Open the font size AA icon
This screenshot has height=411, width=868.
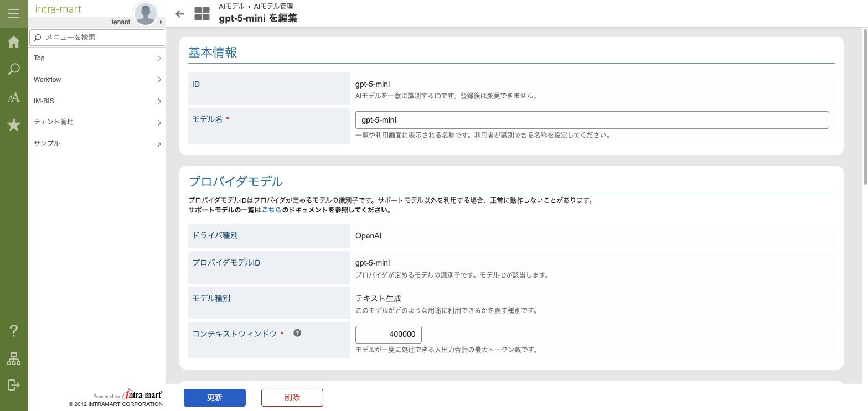coord(14,98)
